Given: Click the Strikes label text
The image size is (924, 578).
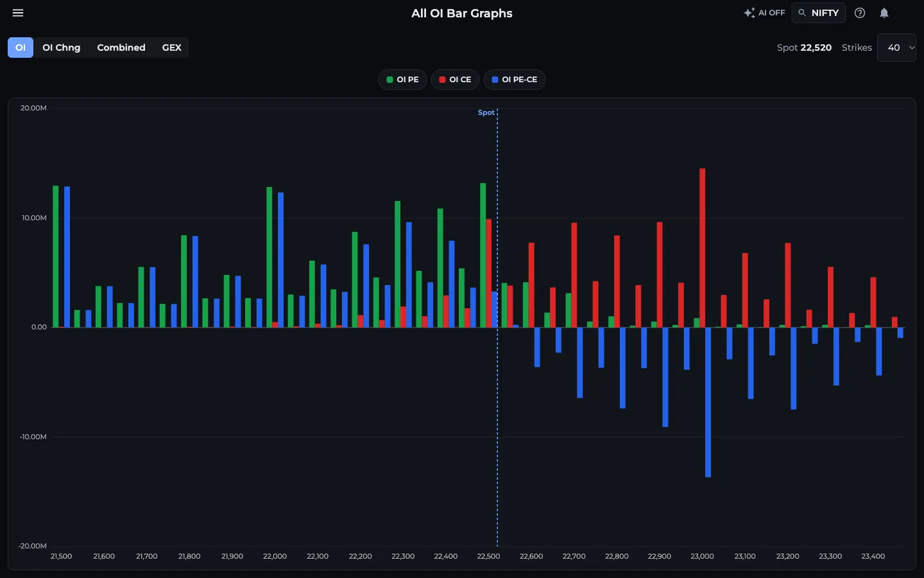Looking at the screenshot, I should (x=857, y=48).
